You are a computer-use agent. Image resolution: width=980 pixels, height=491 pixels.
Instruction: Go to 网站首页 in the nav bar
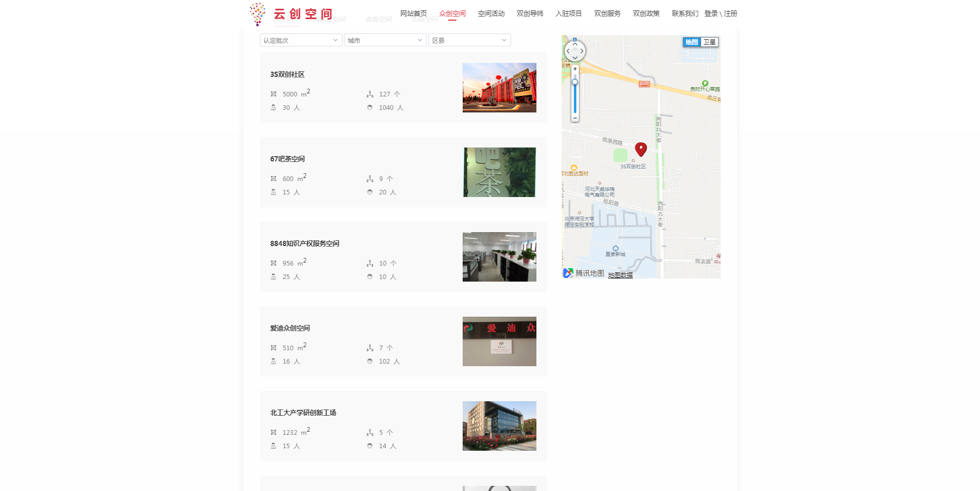(x=413, y=13)
